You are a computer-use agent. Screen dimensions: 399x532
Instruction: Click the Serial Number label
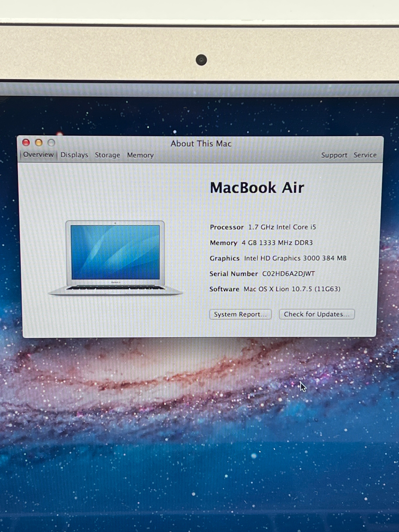pos(234,274)
